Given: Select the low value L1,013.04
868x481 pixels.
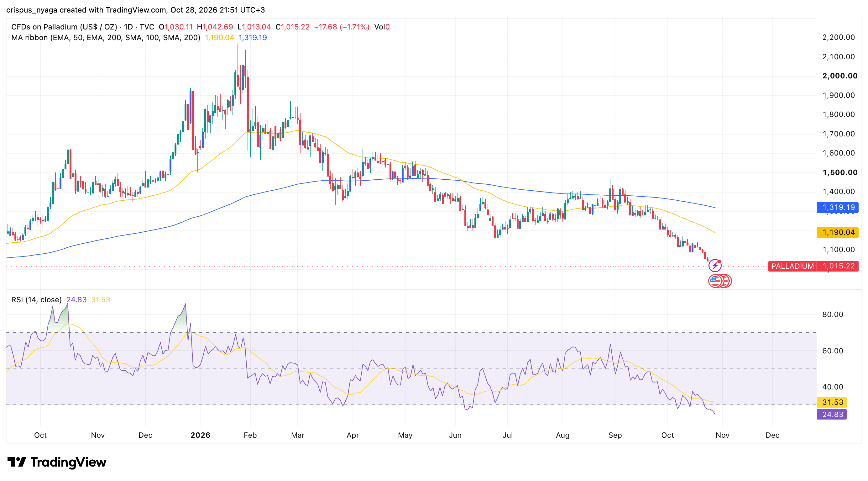Looking at the screenshot, I should click(254, 27).
